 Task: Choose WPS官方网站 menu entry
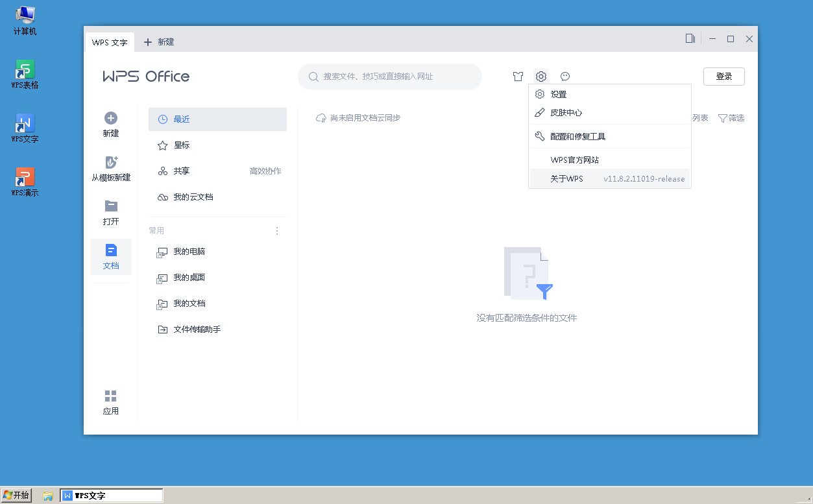(x=610, y=160)
